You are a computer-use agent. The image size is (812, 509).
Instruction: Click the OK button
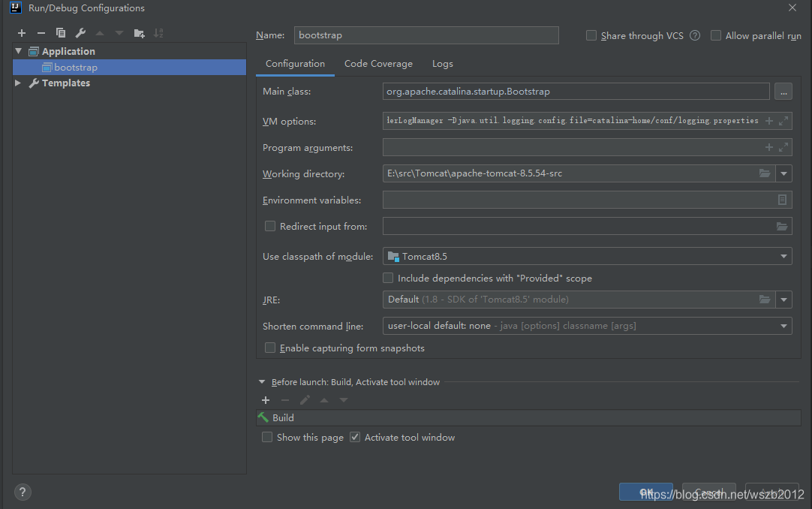click(645, 492)
